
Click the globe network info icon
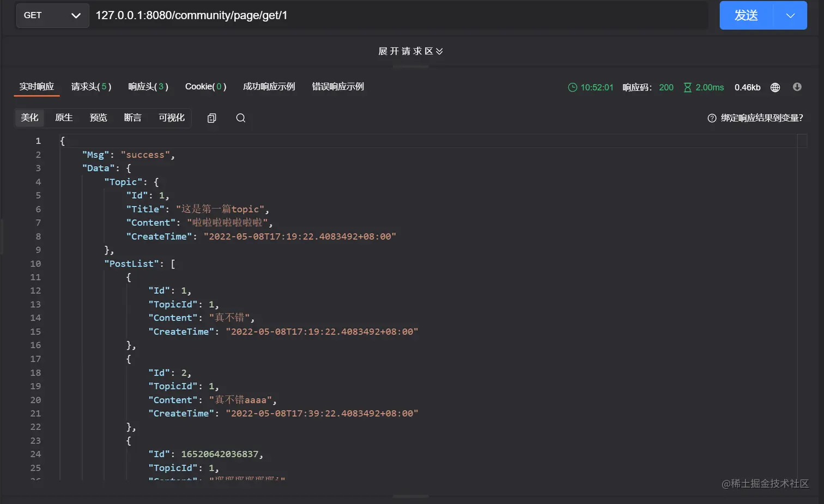[x=775, y=87]
